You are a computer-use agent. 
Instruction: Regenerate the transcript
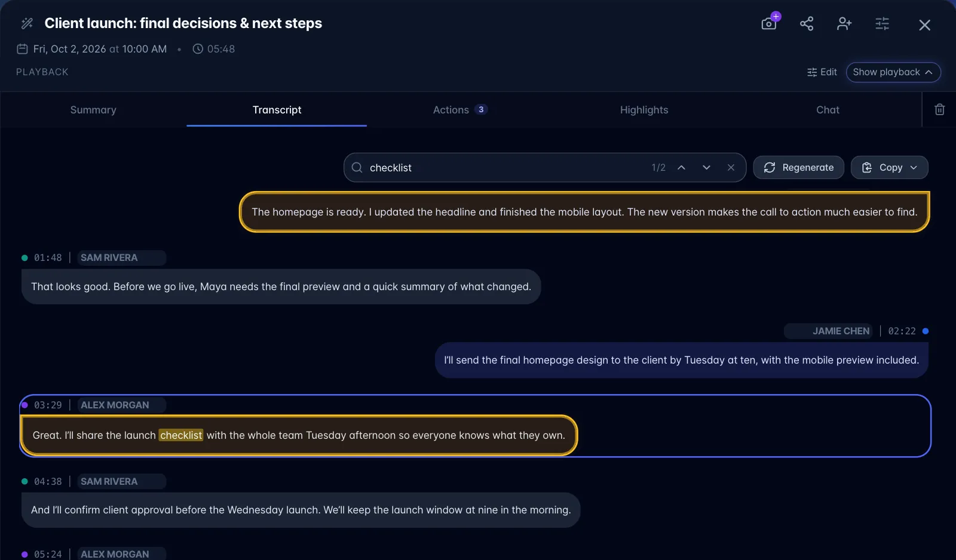[798, 168]
